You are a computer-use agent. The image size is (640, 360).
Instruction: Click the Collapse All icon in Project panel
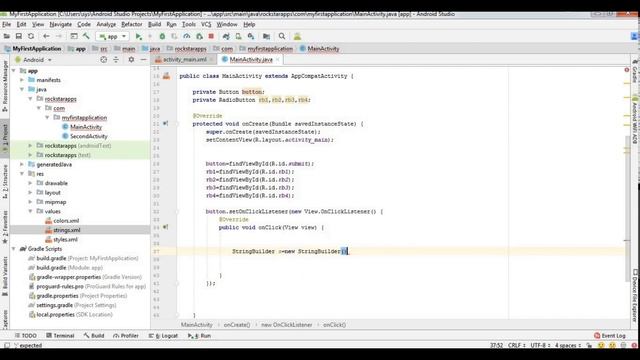point(116,60)
